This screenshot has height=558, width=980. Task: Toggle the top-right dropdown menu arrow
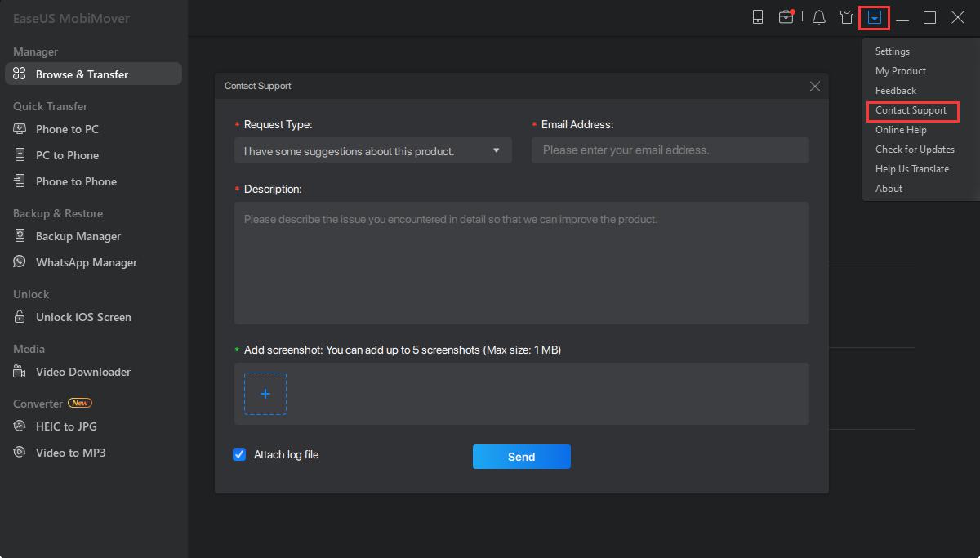click(875, 17)
